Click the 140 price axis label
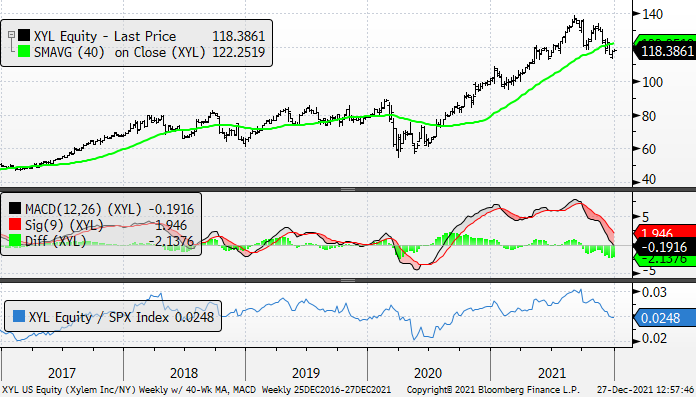 coord(652,14)
